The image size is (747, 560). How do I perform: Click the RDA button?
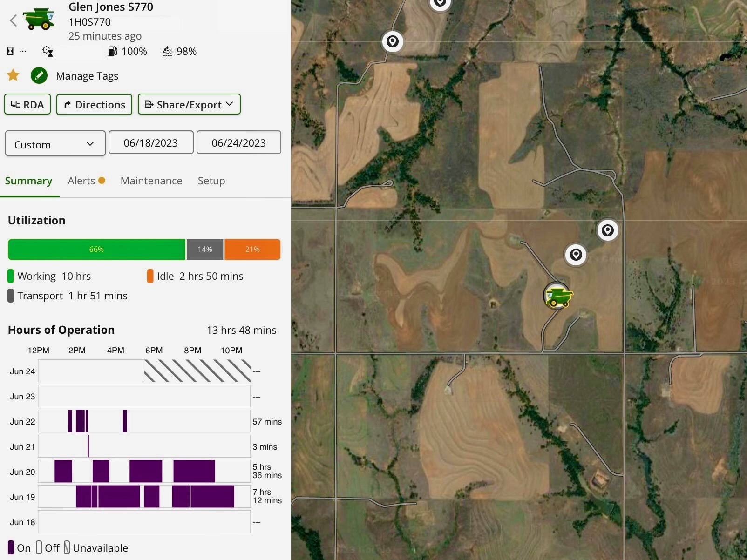27,104
